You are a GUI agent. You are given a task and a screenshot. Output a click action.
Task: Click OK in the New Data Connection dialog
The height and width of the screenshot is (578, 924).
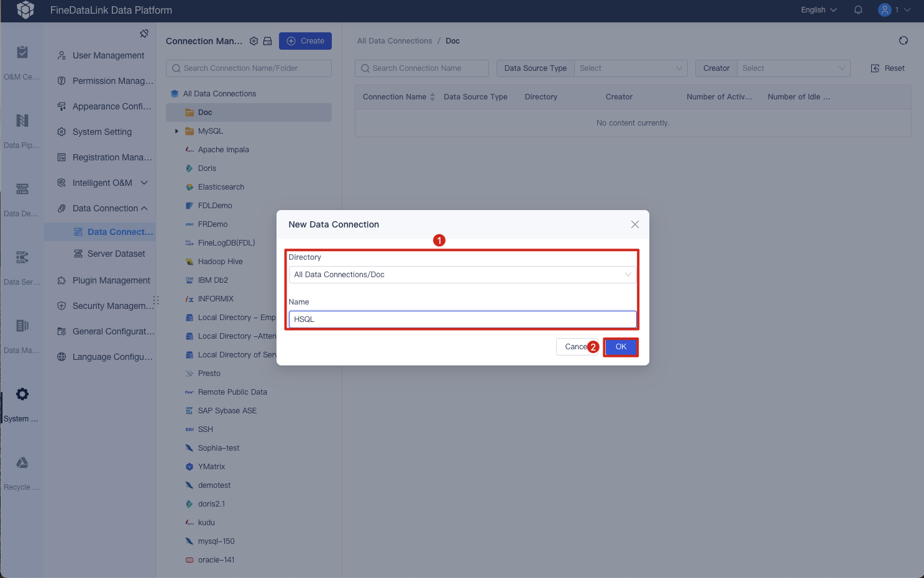[620, 347]
